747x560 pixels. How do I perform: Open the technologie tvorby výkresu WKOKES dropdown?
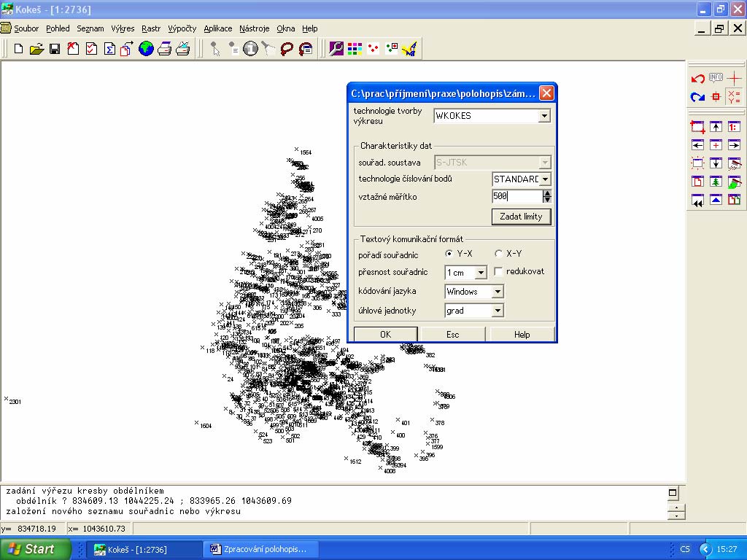544,116
